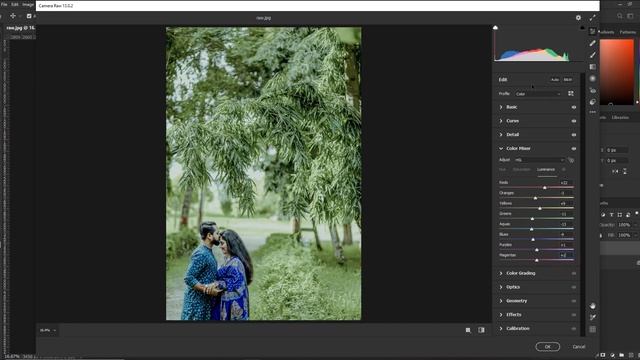Click add layer mask icon in Photoshop

[603, 355]
